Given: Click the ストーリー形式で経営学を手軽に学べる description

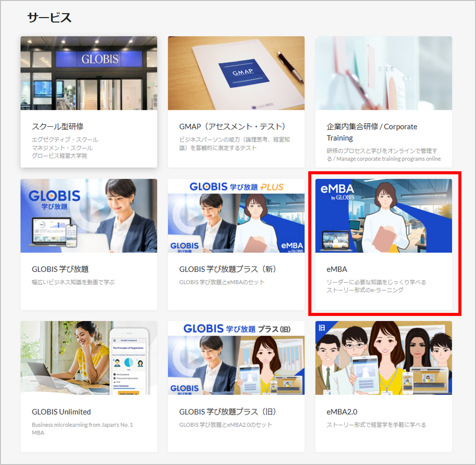Looking at the screenshot, I should pos(376,425).
